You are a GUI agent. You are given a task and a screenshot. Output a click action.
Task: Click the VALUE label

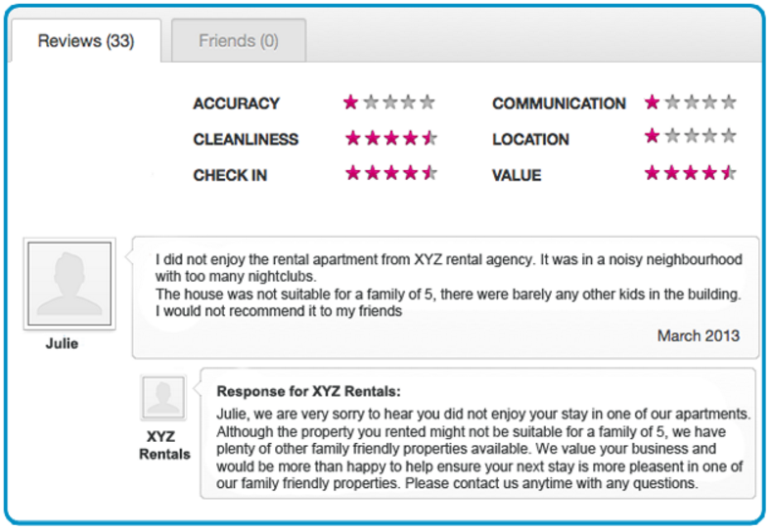coord(517,175)
